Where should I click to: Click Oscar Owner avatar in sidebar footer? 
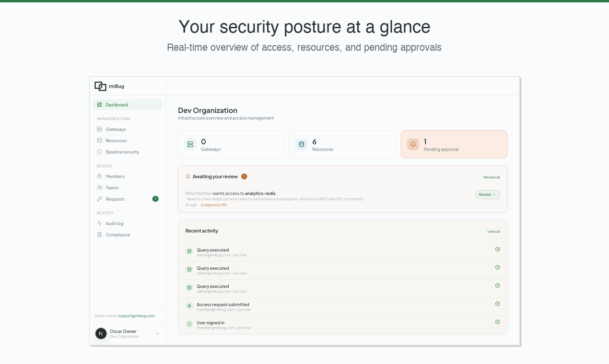coord(101,333)
